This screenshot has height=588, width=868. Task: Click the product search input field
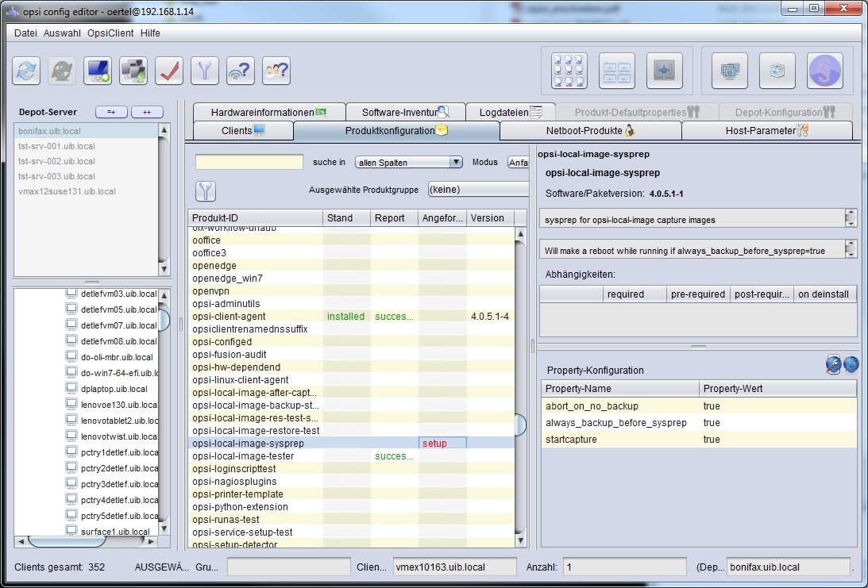click(249, 162)
